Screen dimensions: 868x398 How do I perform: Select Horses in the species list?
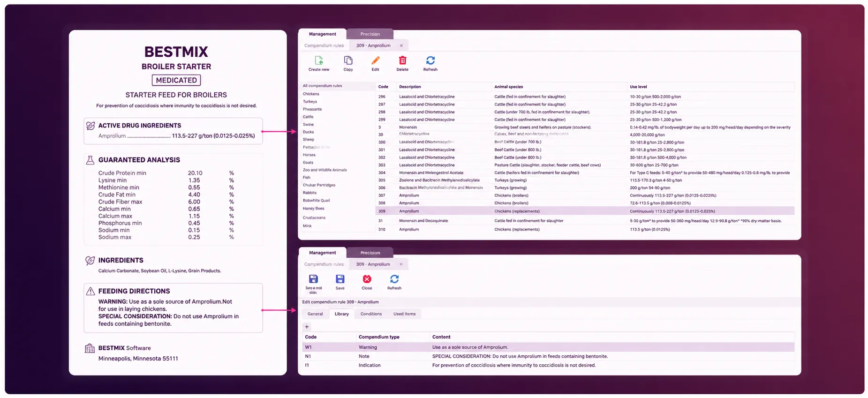coord(309,155)
